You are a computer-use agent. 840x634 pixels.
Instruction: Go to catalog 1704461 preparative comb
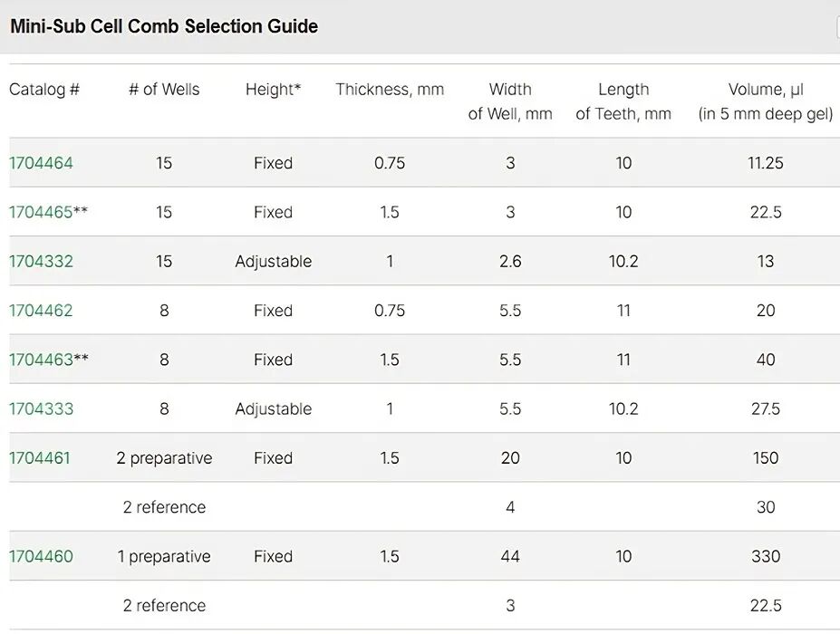tap(39, 457)
